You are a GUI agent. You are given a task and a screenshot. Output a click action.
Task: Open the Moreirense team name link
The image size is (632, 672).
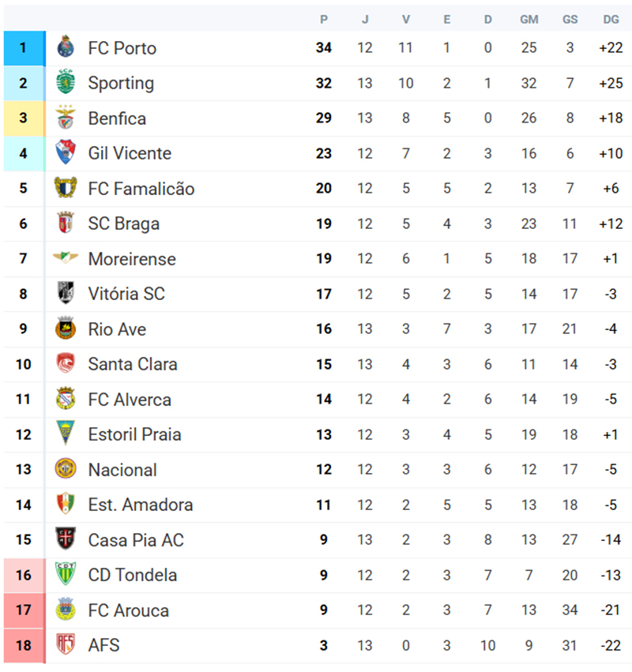click(132, 259)
